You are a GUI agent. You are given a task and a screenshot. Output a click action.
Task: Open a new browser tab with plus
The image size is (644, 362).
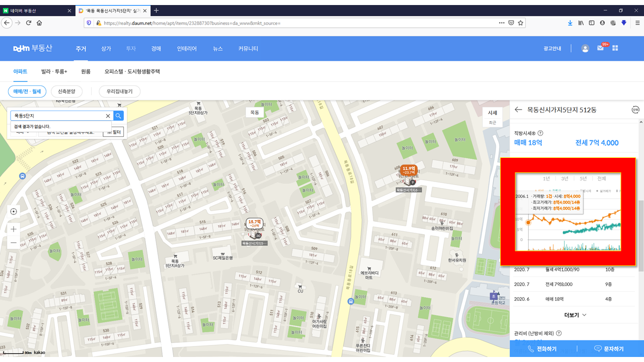[x=156, y=10]
